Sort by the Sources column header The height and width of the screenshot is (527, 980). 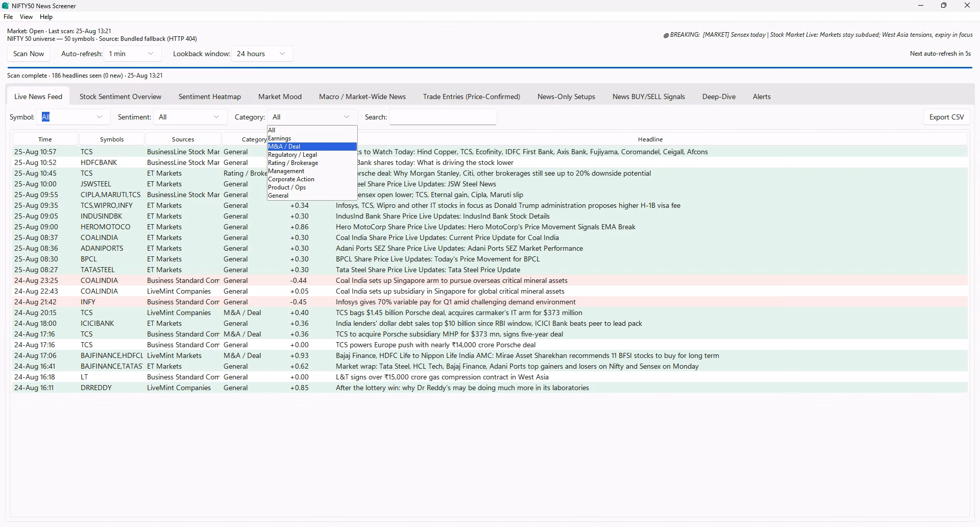183,139
